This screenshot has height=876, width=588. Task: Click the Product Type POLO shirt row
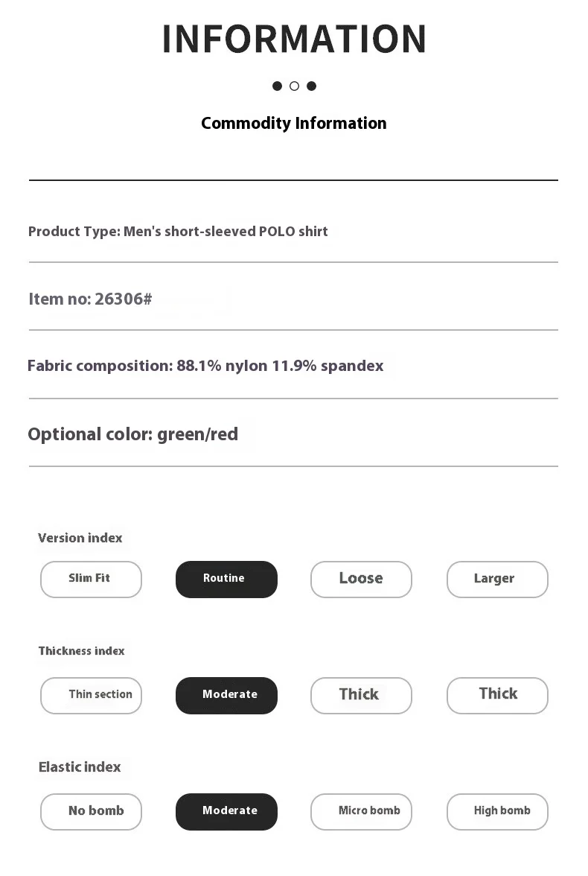(x=178, y=232)
